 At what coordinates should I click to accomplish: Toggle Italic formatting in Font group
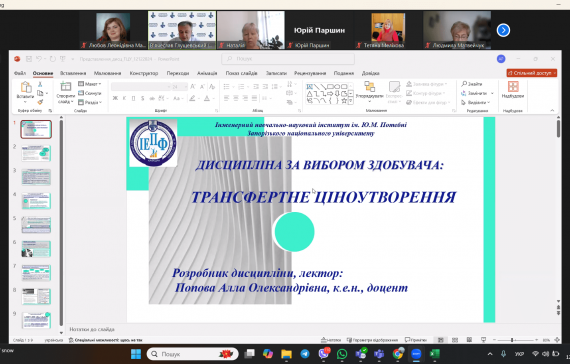pyautogui.click(x=124, y=98)
